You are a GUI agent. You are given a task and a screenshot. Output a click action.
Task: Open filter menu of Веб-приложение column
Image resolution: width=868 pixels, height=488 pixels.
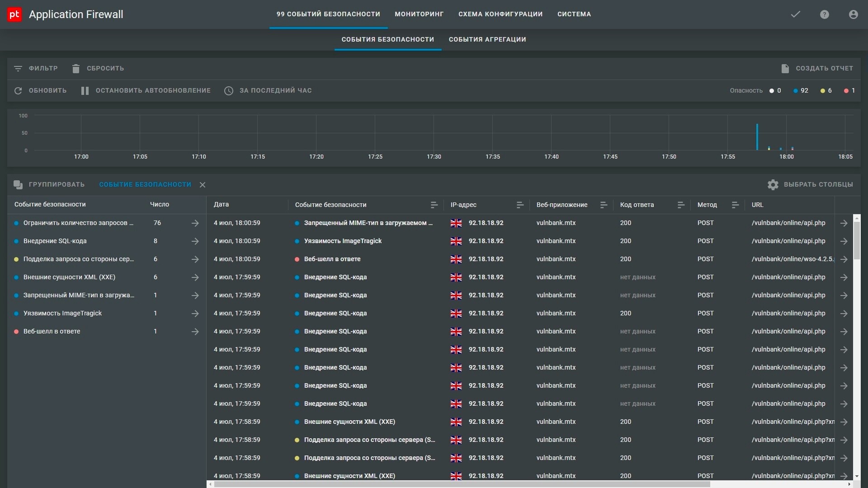(x=604, y=205)
